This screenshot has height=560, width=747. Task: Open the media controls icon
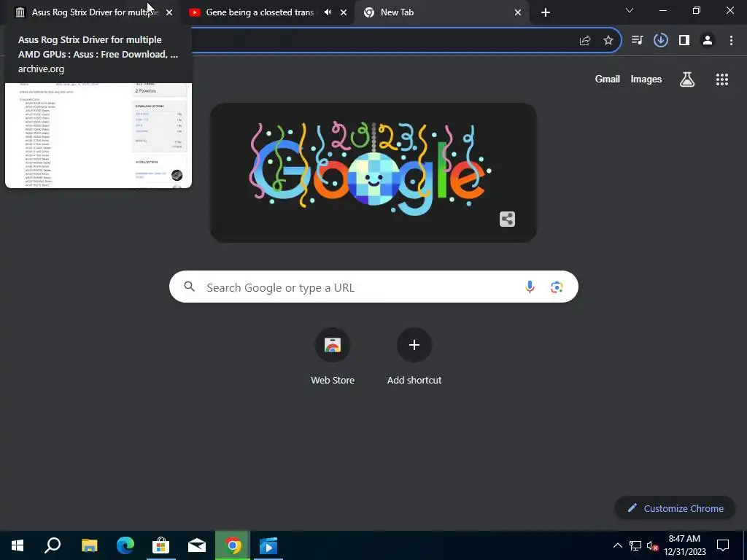pos(638,41)
